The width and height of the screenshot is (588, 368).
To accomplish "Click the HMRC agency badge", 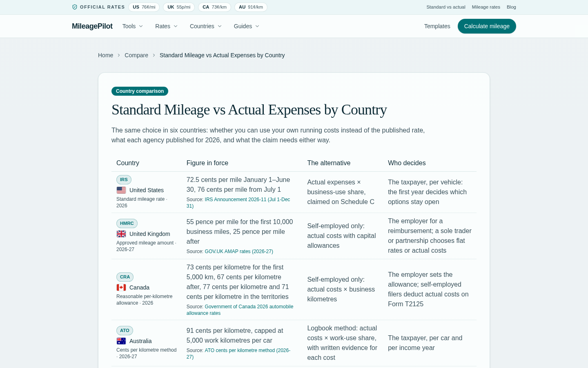I will [x=127, y=223].
